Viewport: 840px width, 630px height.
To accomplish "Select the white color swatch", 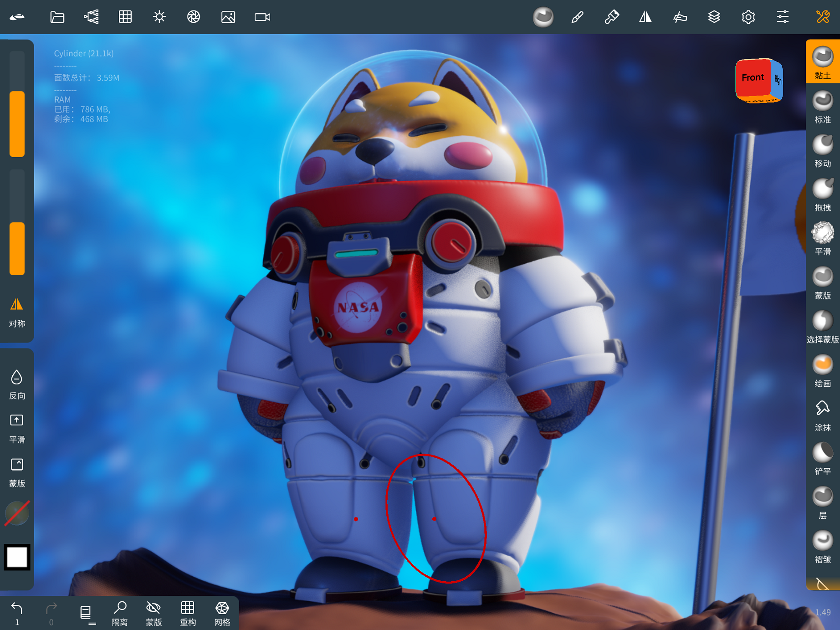I will [17, 557].
